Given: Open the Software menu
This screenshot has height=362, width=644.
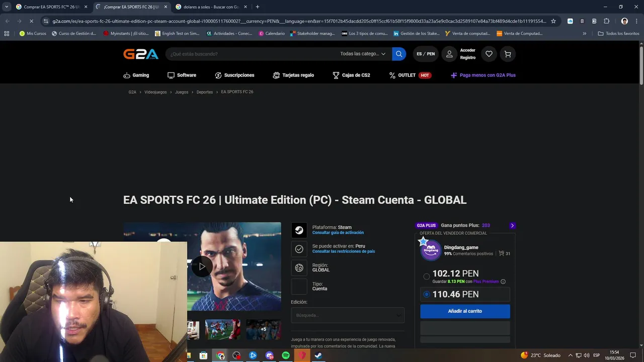Looking at the screenshot, I should pos(182,75).
